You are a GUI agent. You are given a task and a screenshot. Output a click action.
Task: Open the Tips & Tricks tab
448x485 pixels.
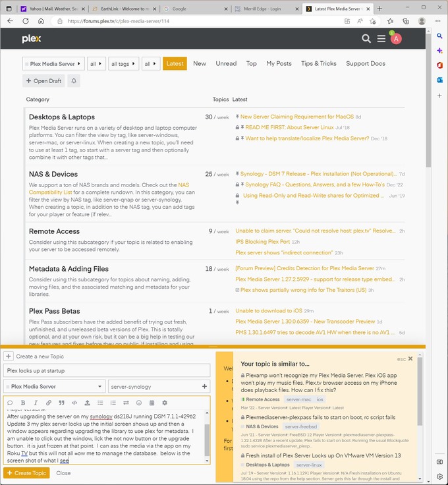click(319, 63)
